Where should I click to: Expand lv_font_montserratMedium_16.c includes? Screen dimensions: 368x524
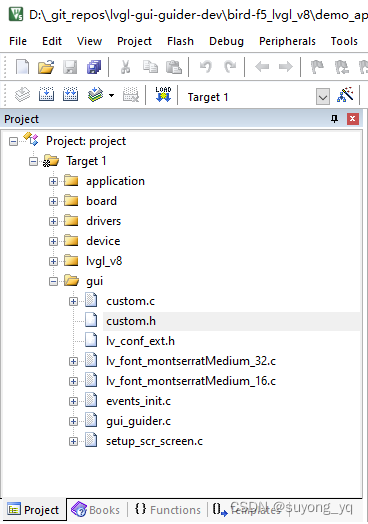click(x=73, y=382)
